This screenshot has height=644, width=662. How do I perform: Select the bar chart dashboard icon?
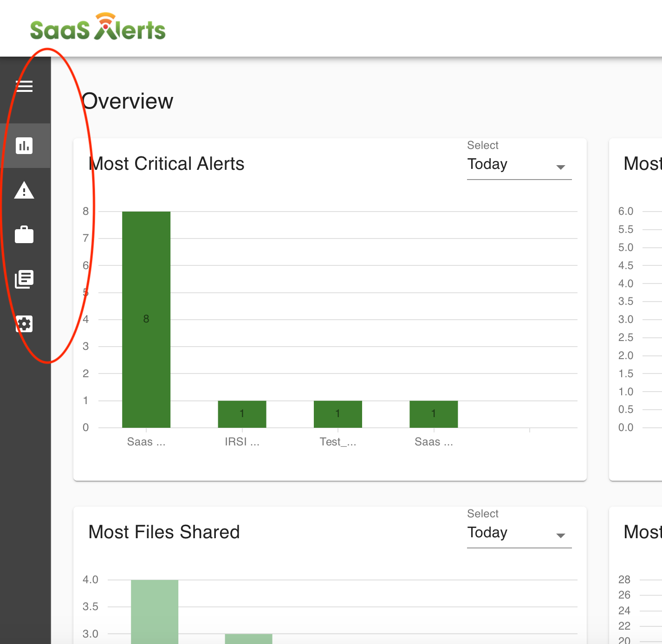click(x=24, y=146)
